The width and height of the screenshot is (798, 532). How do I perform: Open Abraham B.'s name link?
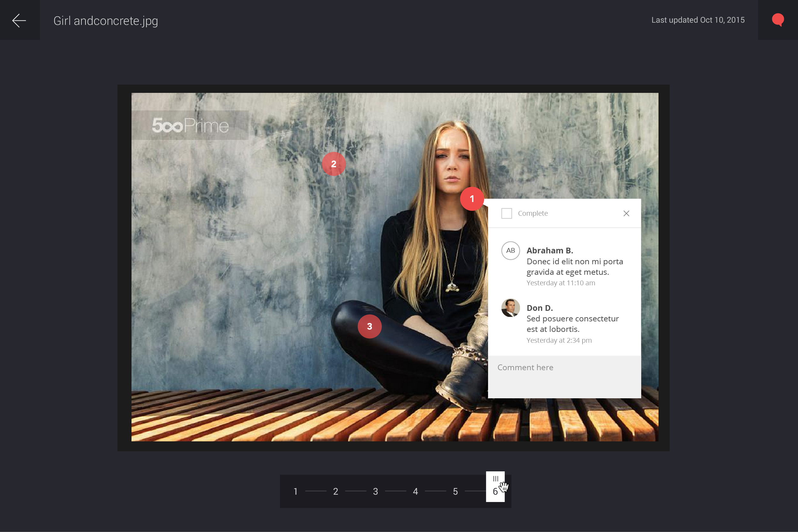[x=550, y=251]
